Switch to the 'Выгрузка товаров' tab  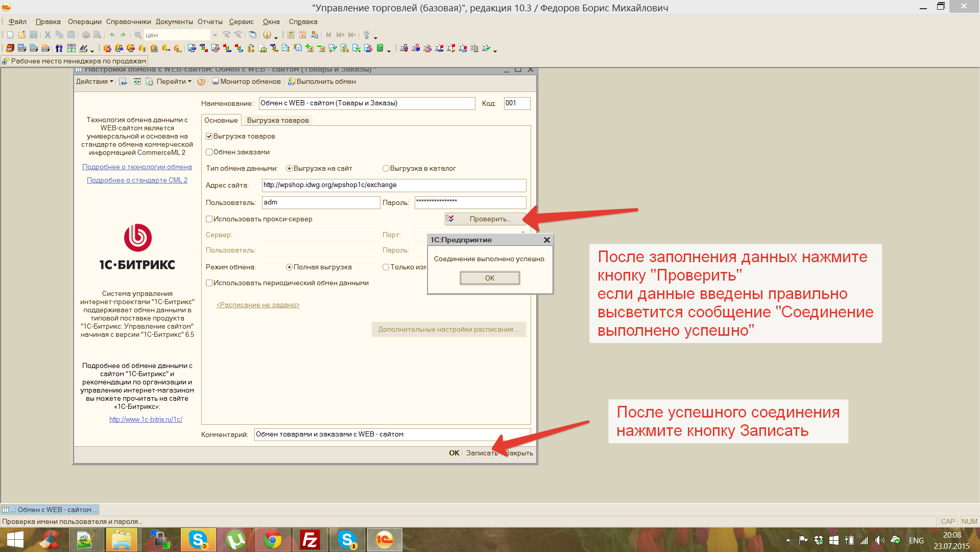point(278,120)
